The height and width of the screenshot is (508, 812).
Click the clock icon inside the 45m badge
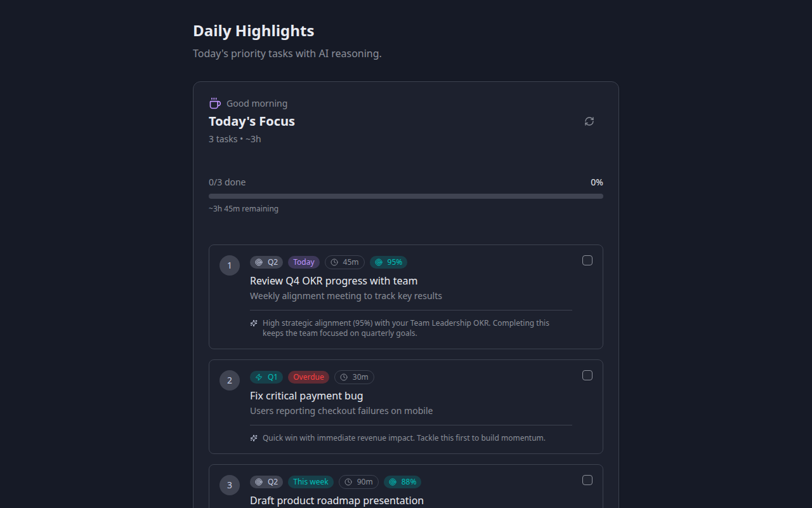334,262
